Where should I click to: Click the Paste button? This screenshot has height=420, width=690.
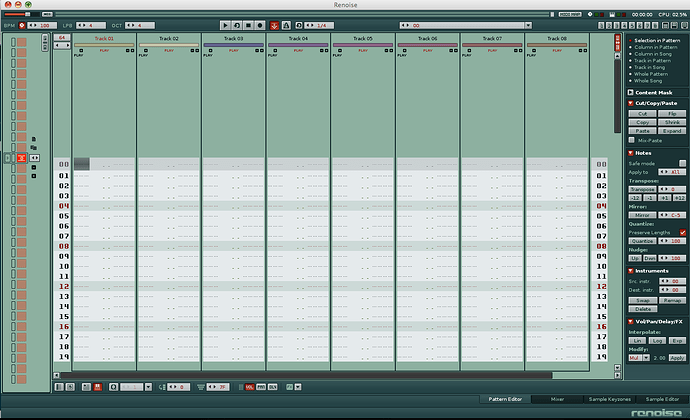pyautogui.click(x=642, y=131)
